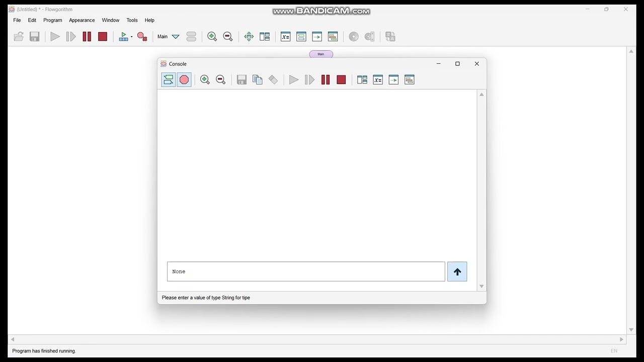Open the Edit menu

tap(32, 20)
